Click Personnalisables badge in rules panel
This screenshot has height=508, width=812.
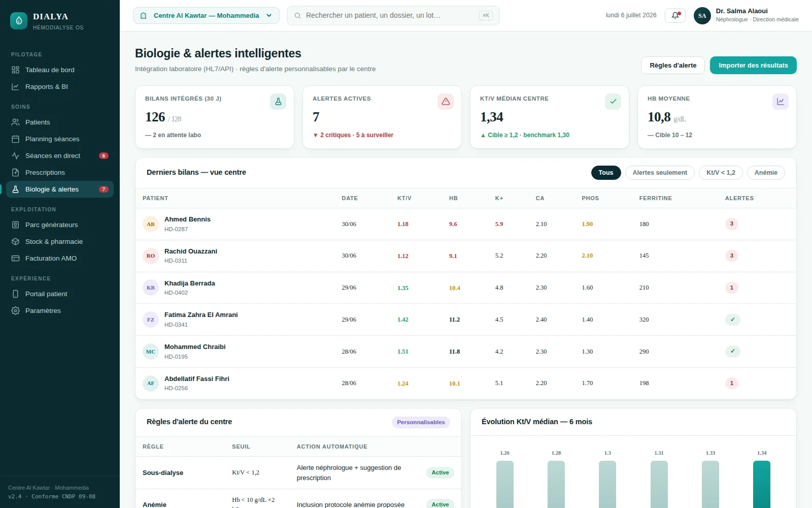(421, 422)
